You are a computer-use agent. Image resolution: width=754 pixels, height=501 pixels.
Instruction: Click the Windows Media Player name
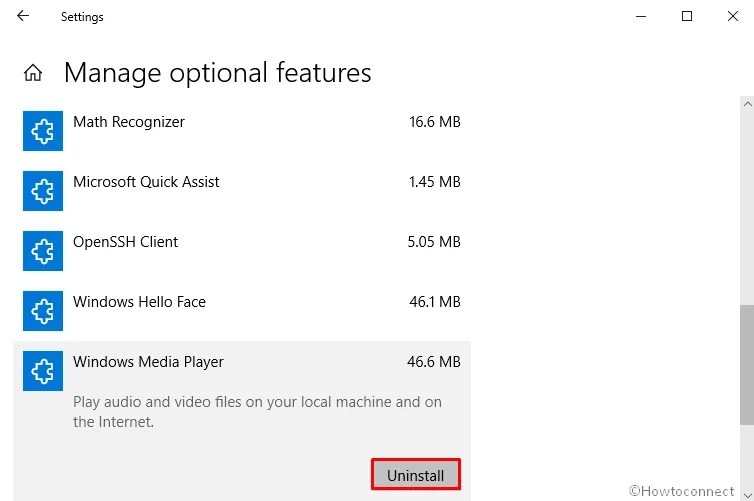click(148, 362)
